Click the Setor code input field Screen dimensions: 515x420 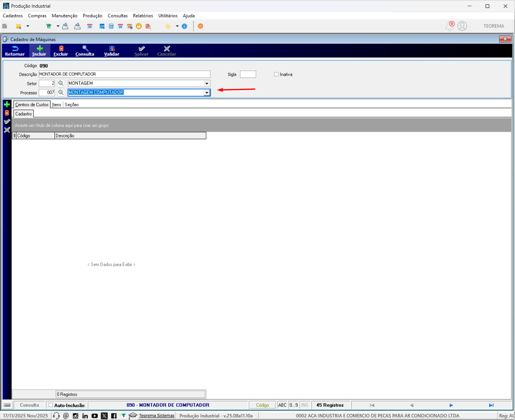tap(47, 83)
